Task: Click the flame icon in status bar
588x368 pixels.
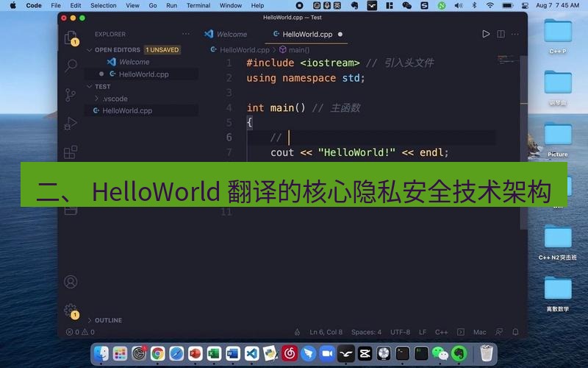Action: (x=297, y=332)
